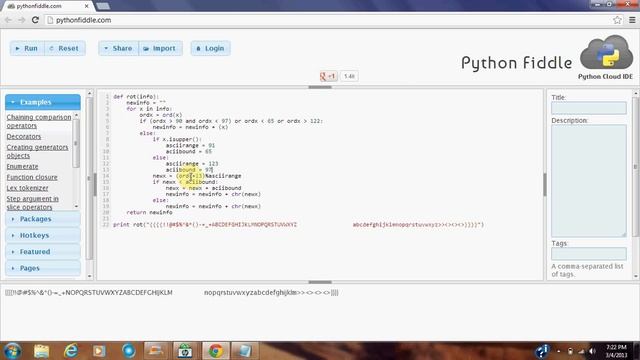640x360 pixels.
Task: Click the volume icon in system tray
Action: pos(592,351)
